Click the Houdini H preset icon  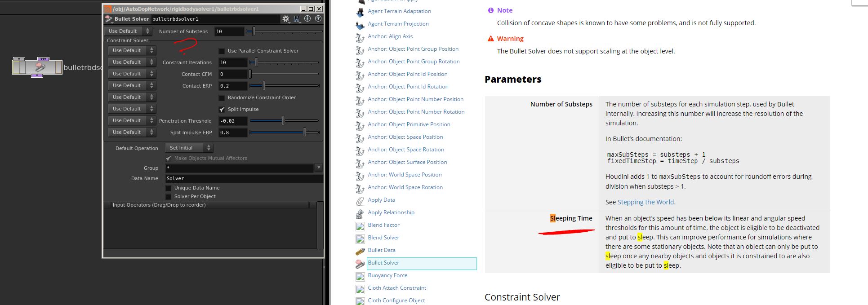pyautogui.click(x=297, y=19)
